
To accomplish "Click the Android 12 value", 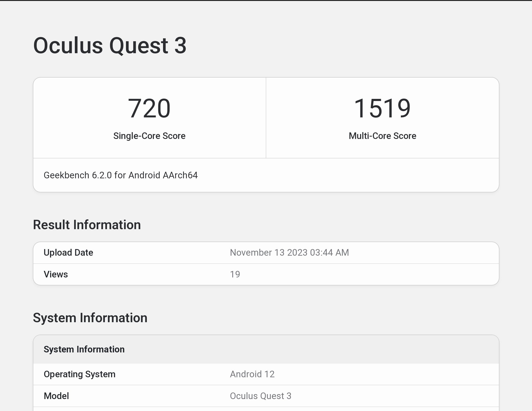I will pyautogui.click(x=252, y=374).
